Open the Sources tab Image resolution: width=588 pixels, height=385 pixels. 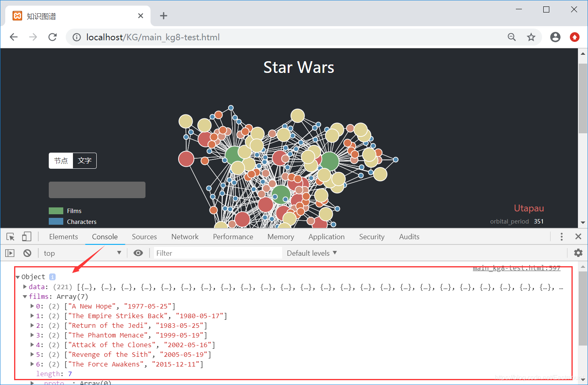click(144, 237)
